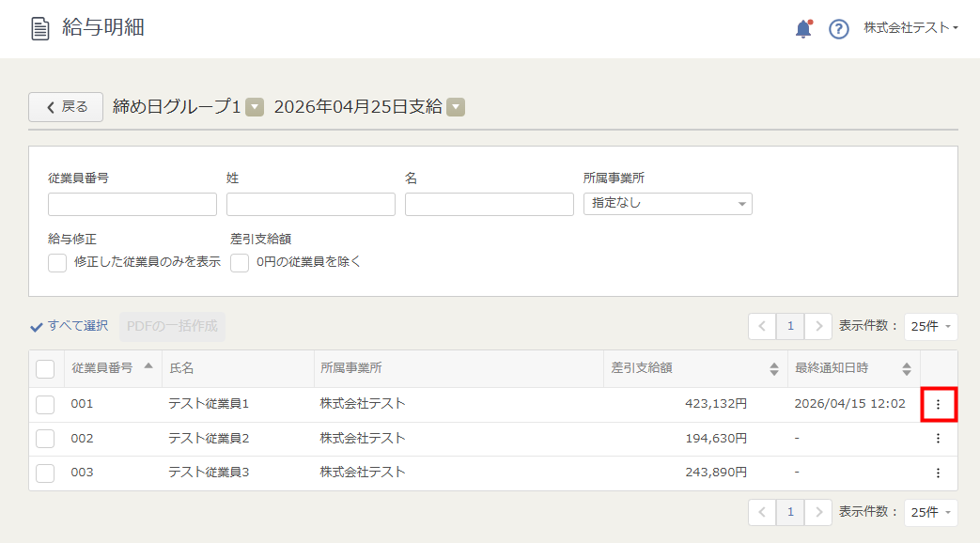The width and height of the screenshot is (980, 543).
Task: Open the three-dot menu for テスト従業員1
Action: 938,405
